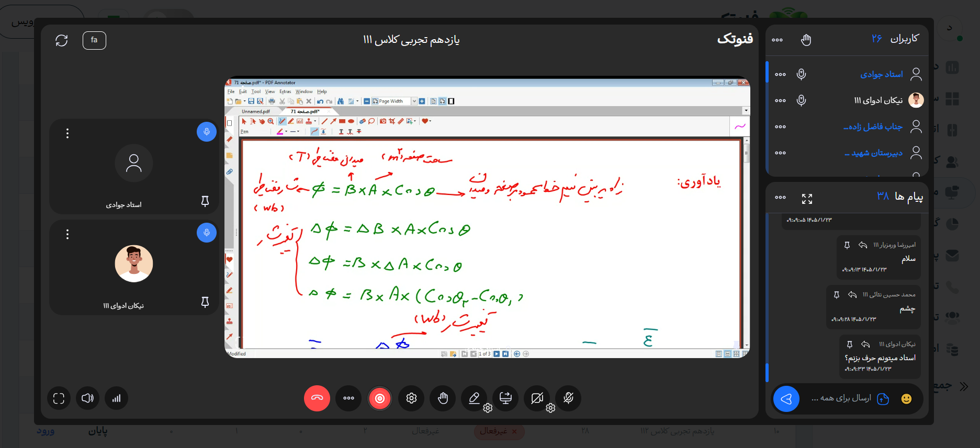Image resolution: width=980 pixels, height=448 pixels.
Task: Open options for user استاد جوادی in list
Action: [x=780, y=74]
